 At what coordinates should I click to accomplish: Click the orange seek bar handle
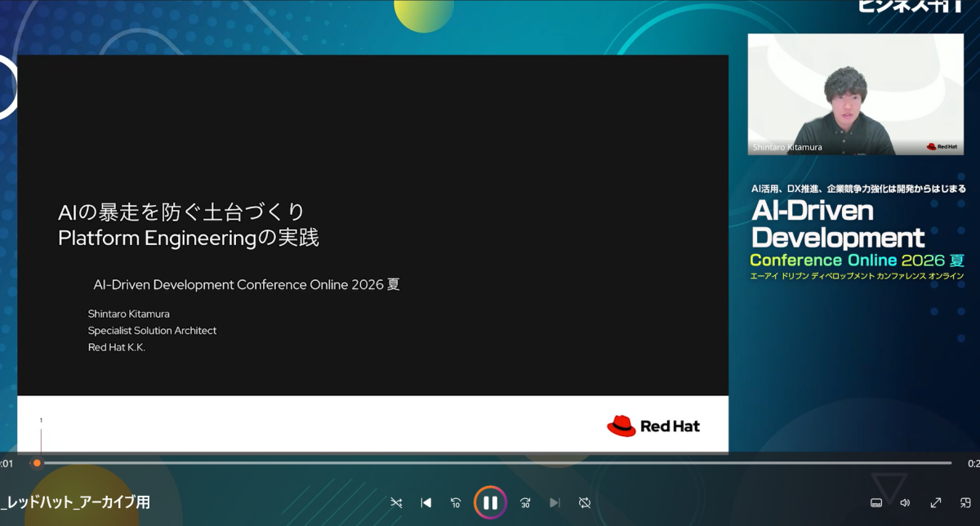(37, 463)
